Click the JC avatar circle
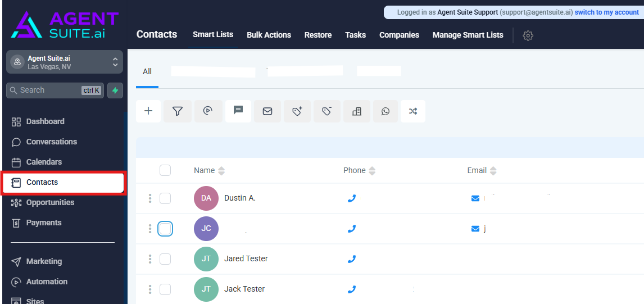This screenshot has height=304, width=644. 206,229
